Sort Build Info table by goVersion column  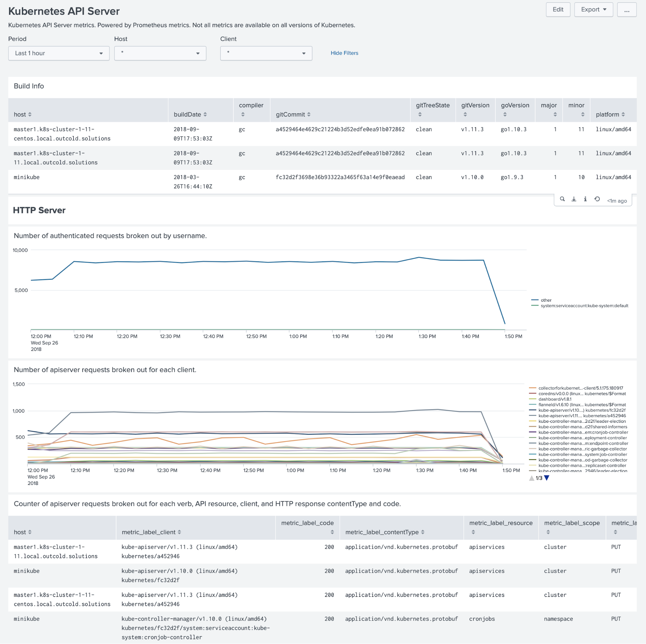point(515,110)
